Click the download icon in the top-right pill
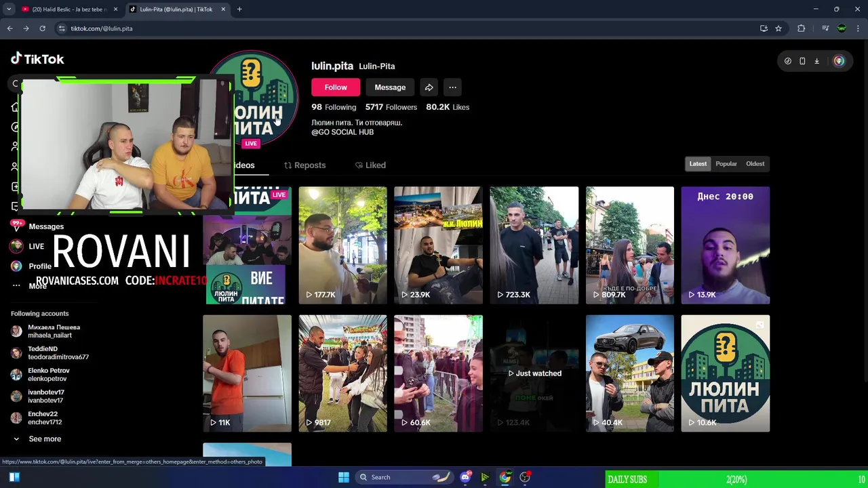Viewport: 868px width, 488px height. [x=816, y=61]
